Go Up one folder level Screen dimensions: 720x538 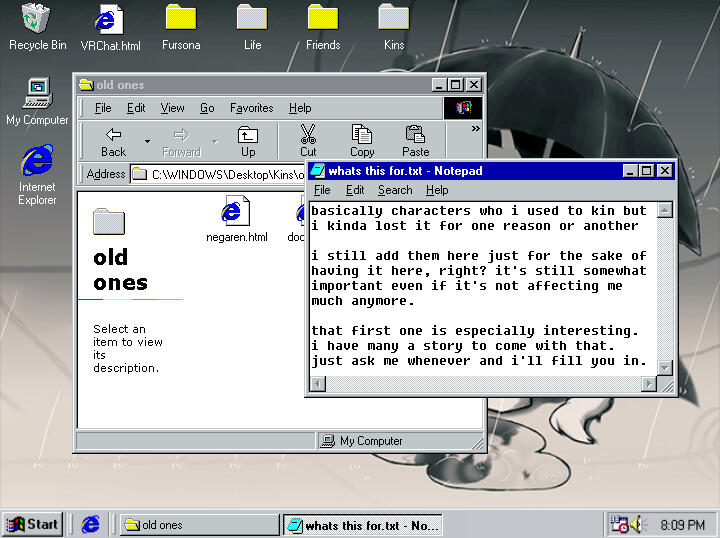coord(247,140)
